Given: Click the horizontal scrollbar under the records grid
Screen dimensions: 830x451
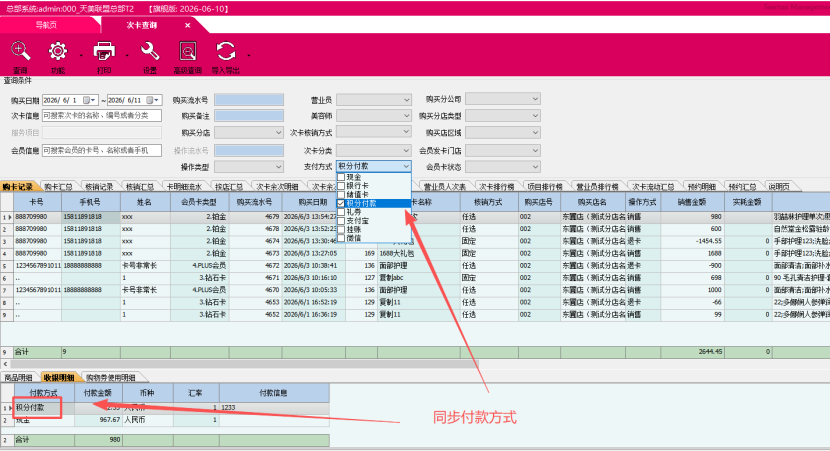Looking at the screenshot, I should [243, 364].
